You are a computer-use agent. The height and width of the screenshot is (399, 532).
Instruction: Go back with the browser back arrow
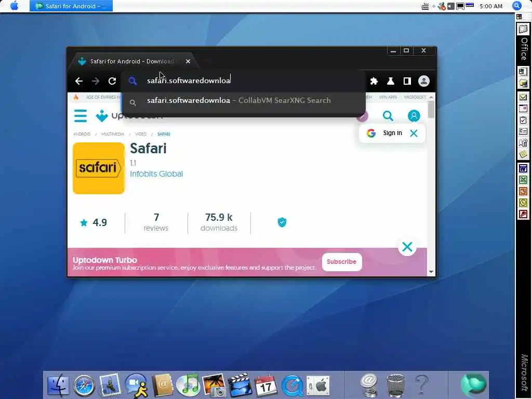point(79,81)
